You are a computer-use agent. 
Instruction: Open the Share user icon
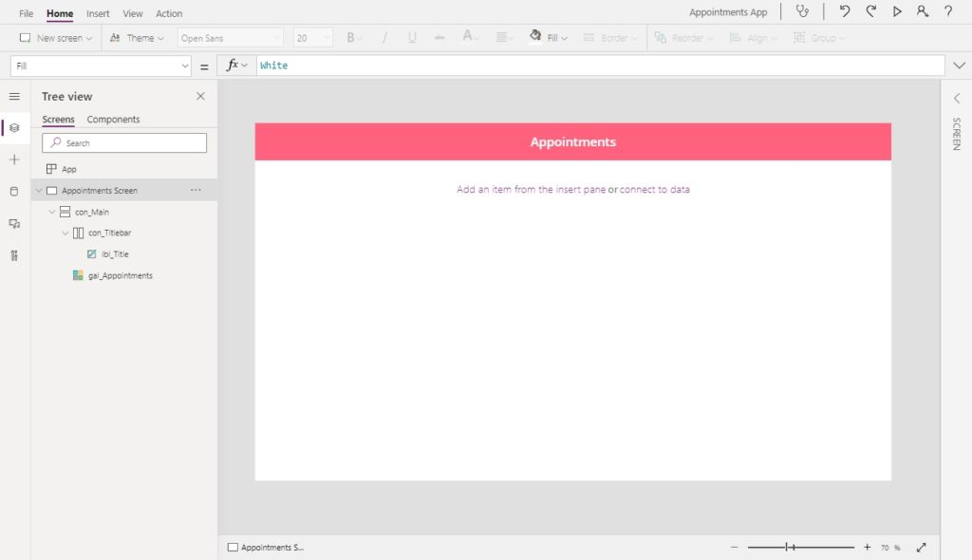[x=923, y=11]
